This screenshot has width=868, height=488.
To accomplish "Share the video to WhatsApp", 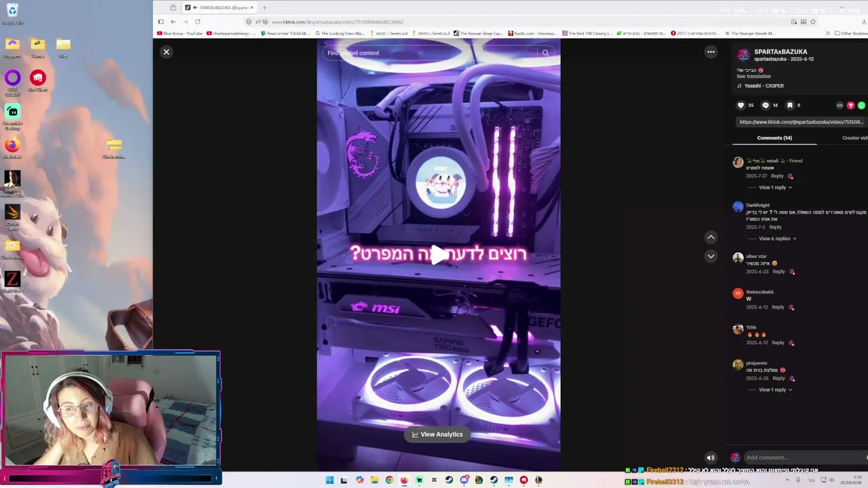I will coord(861,105).
